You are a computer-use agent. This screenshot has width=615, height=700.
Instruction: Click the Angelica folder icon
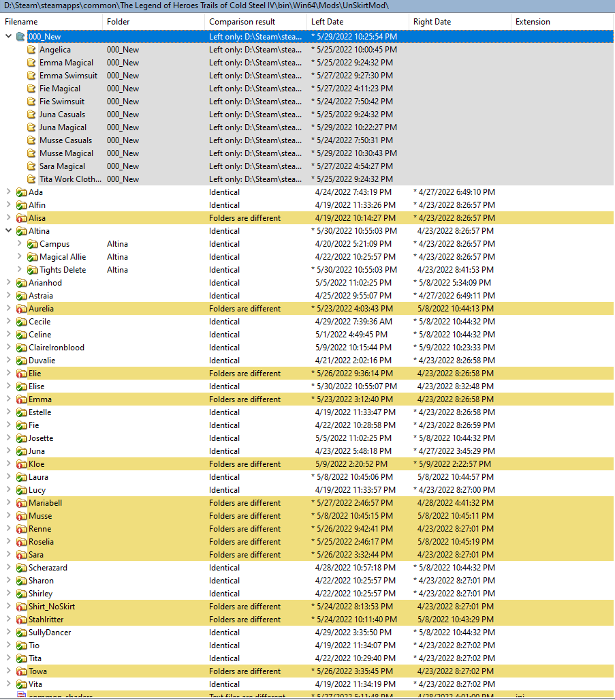(x=31, y=50)
